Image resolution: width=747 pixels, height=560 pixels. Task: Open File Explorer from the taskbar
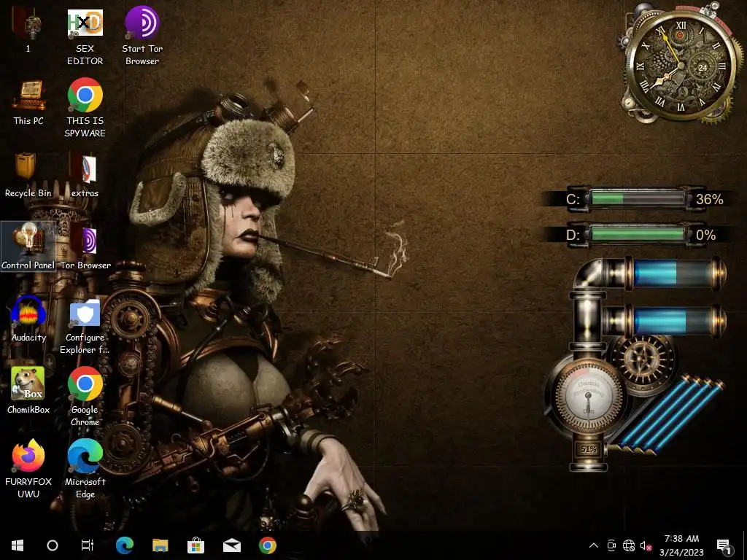click(160, 545)
